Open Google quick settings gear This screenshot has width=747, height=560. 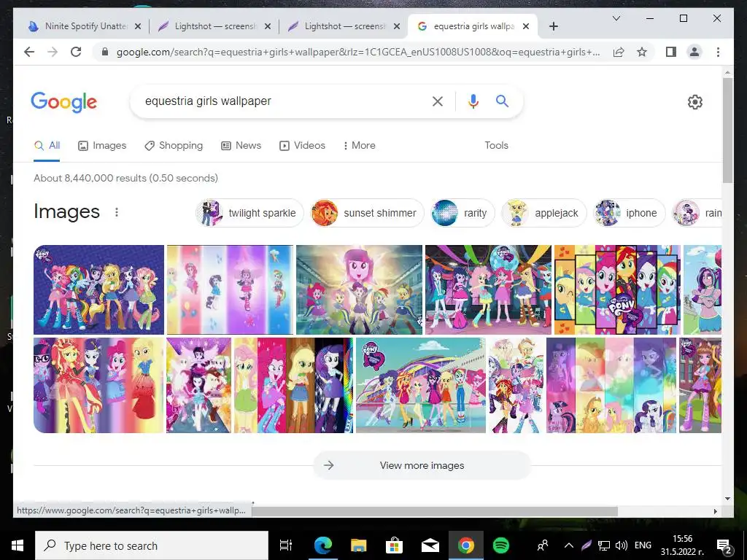(x=695, y=102)
